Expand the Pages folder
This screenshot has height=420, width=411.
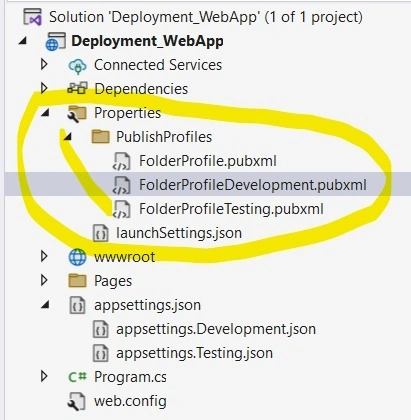(44, 281)
